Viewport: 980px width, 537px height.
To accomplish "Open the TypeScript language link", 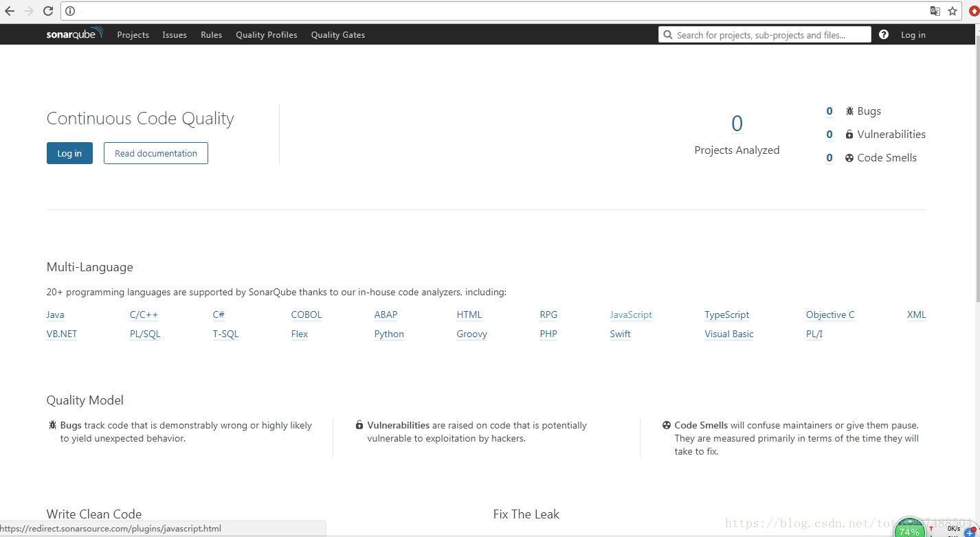I will click(727, 315).
